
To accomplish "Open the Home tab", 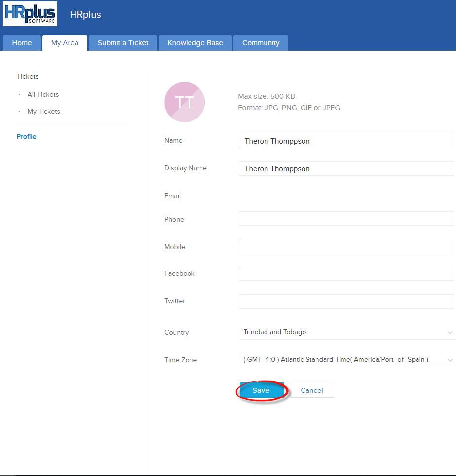I will (22, 43).
